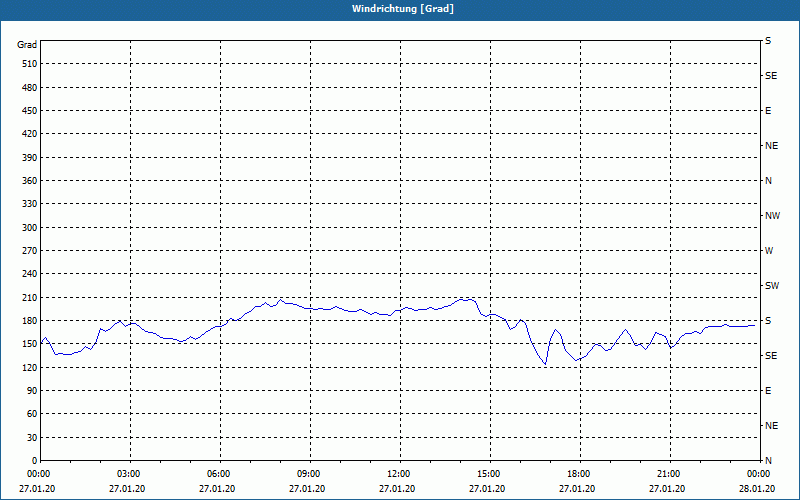Select the 120 y-axis tick value
800x500 pixels.
(x=30, y=367)
